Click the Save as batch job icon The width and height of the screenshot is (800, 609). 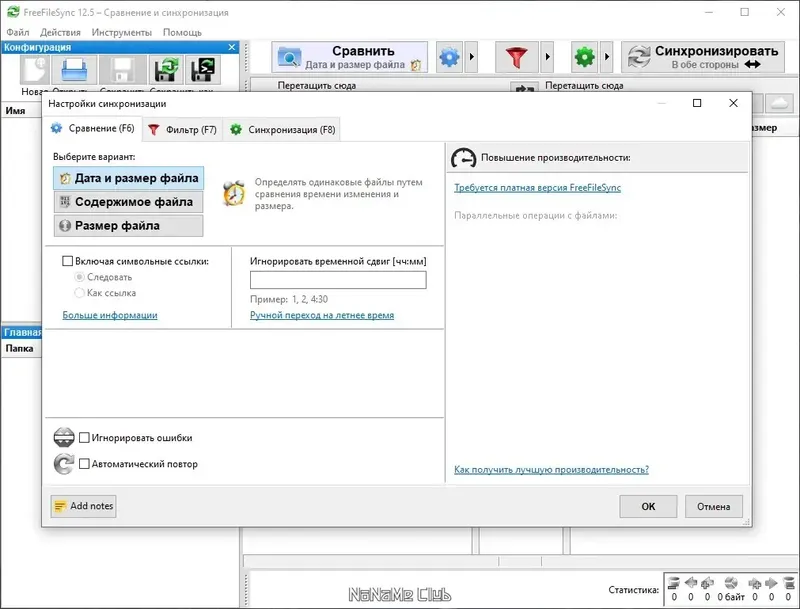tap(203, 70)
